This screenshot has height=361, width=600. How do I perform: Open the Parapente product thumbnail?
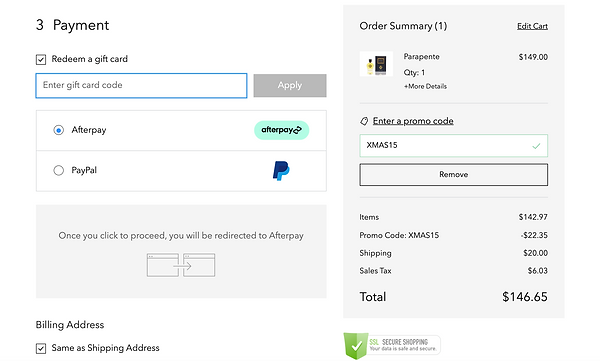376,64
